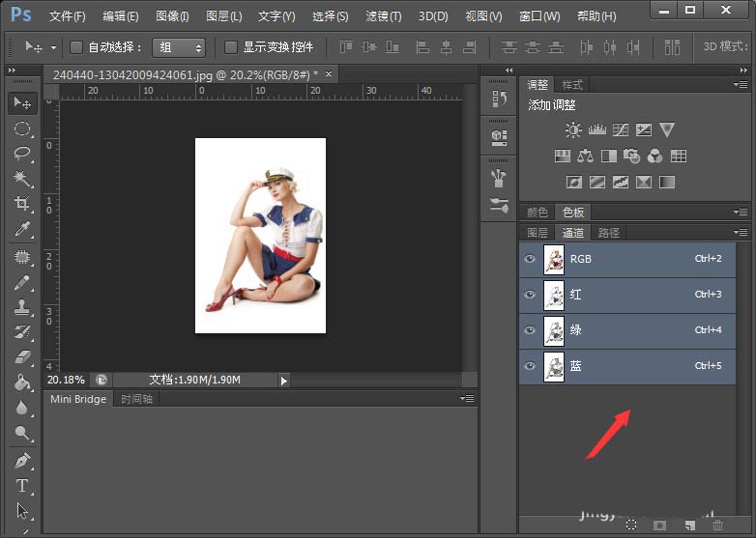Open the File menu

click(67, 16)
